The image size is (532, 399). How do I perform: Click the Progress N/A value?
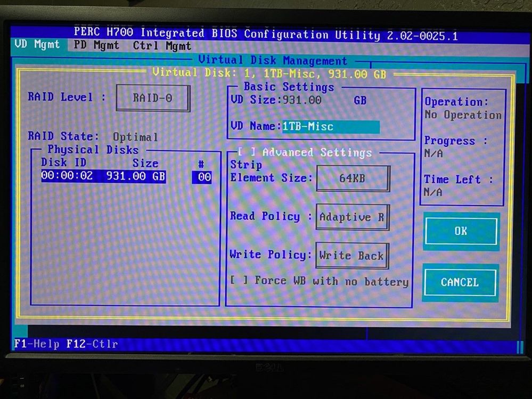pos(433,154)
